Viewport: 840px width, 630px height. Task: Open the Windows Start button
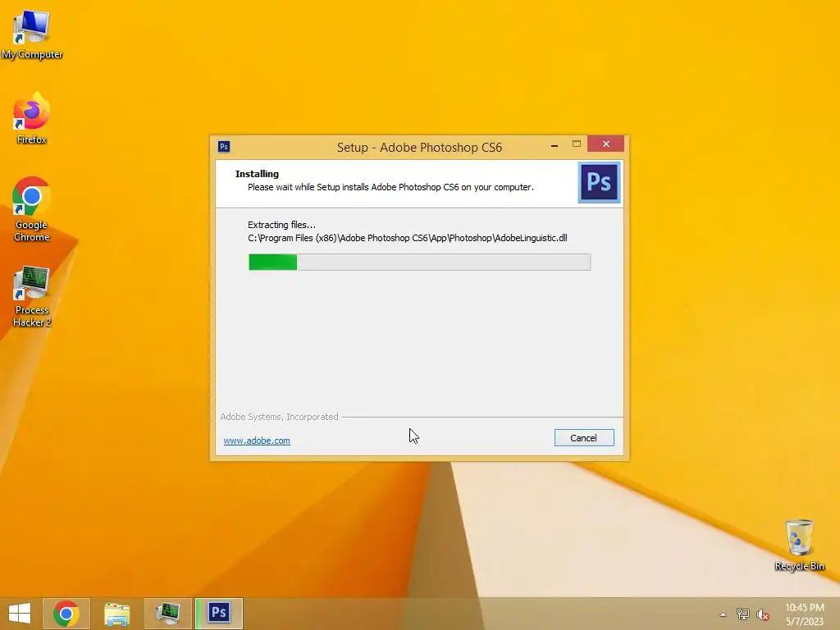(x=20, y=614)
